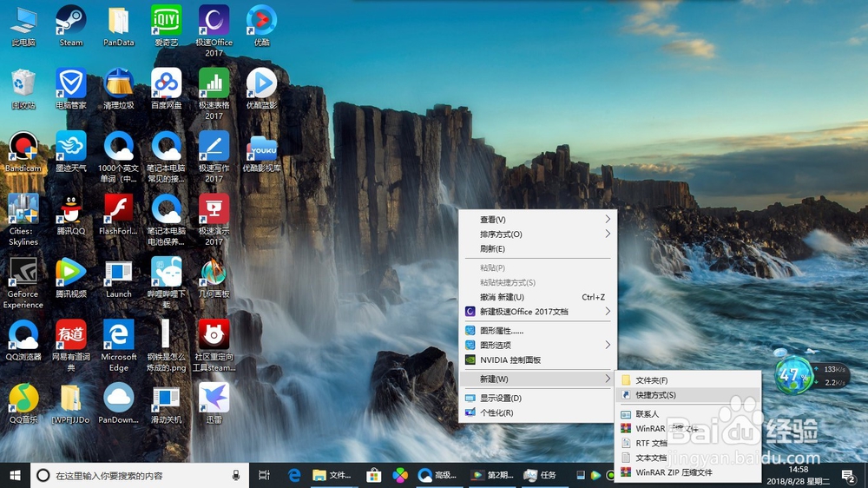The height and width of the screenshot is (488, 868).
Task: Select 快捷方式(S) in the submenu
Action: [x=688, y=395]
